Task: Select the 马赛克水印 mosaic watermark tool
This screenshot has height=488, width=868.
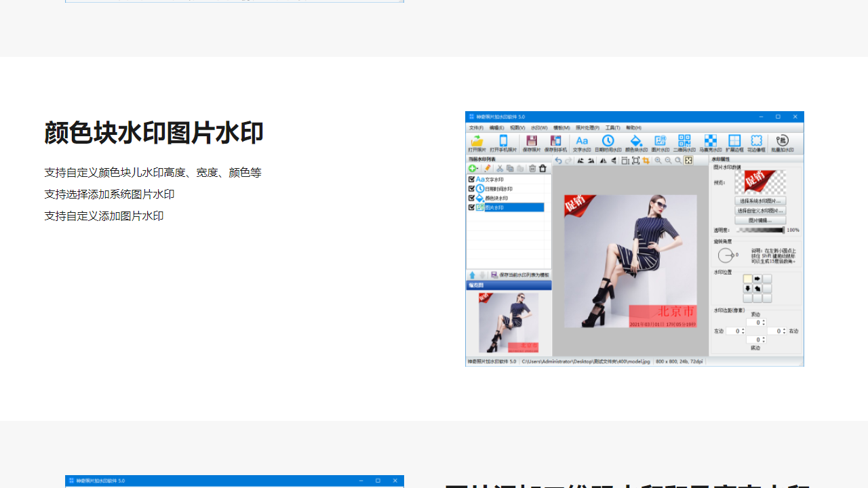Action: 711,141
